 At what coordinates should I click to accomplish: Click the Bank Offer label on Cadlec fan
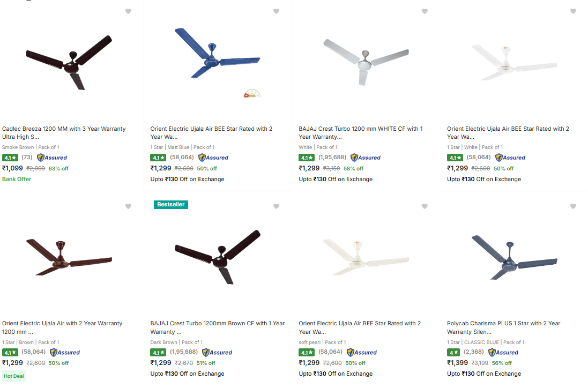[17, 179]
